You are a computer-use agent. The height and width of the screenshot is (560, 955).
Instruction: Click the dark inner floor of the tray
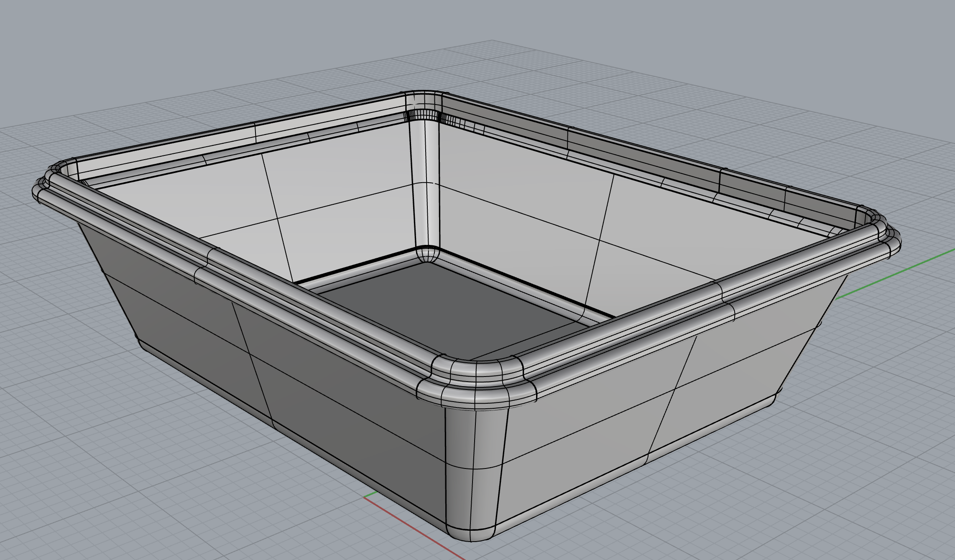tap(443, 309)
